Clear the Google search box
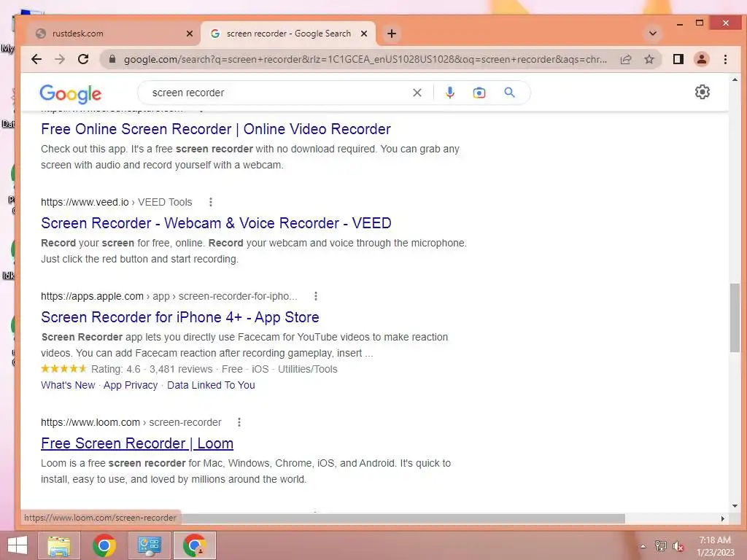Screen dimensions: 747x560 (x=417, y=93)
